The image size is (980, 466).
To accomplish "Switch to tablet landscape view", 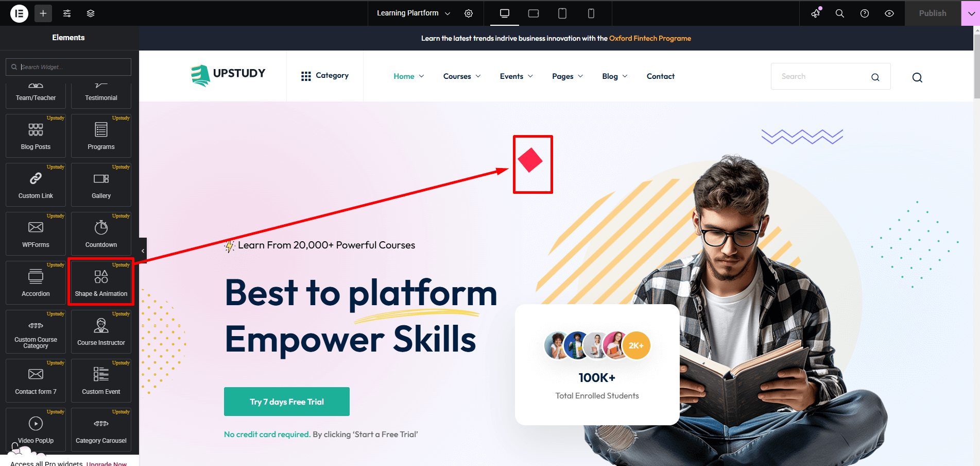I will coord(534,13).
